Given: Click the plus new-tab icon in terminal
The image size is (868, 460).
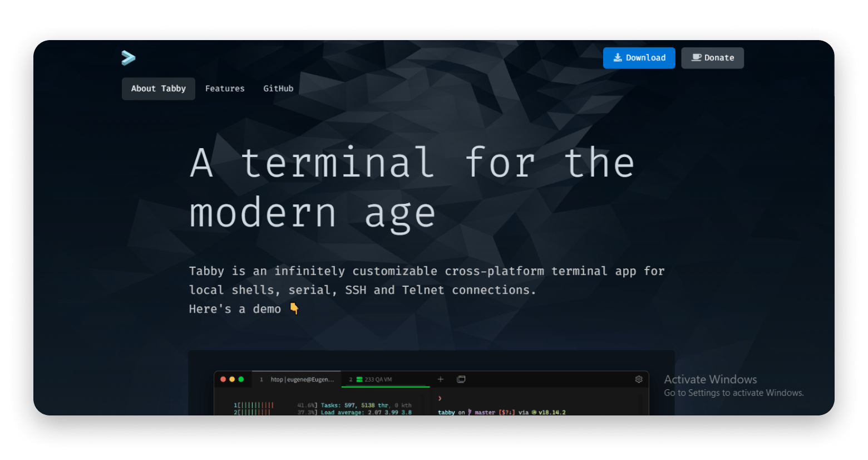Looking at the screenshot, I should tap(441, 379).
